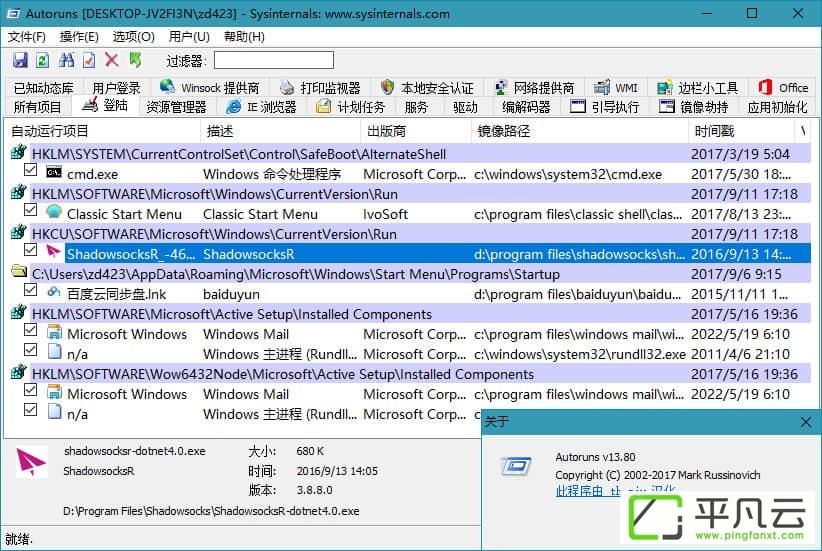Click the cmd.exe console icon
This screenshot has width=822, height=551.
pos(53,172)
